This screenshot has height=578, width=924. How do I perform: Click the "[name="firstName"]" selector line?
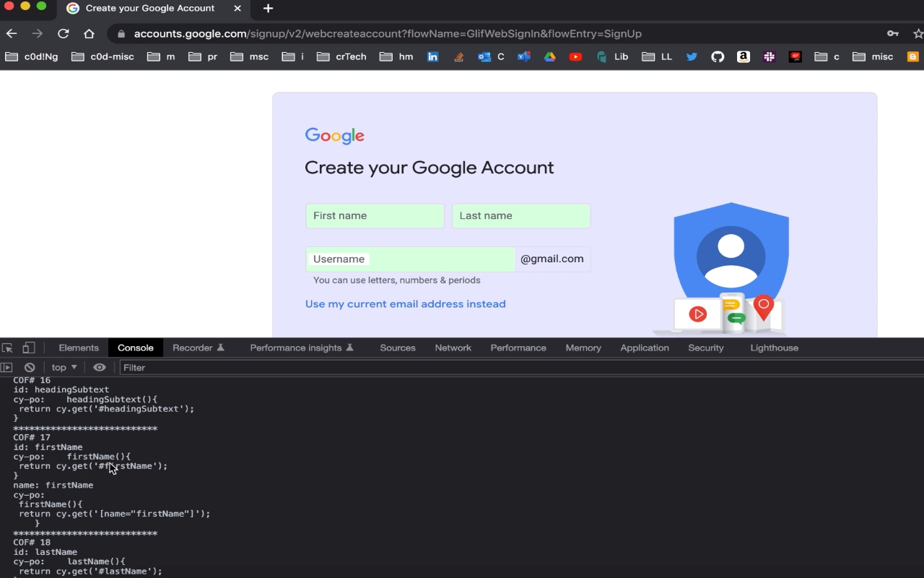point(115,514)
